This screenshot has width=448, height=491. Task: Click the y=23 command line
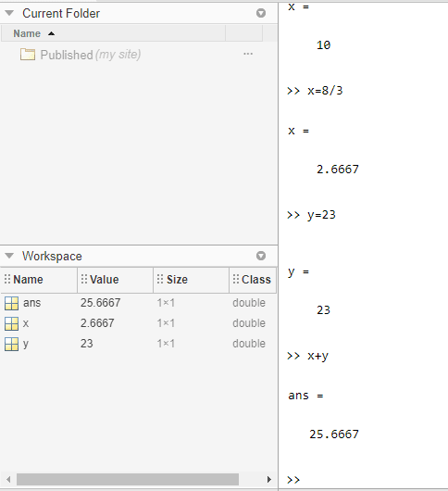[x=311, y=215]
